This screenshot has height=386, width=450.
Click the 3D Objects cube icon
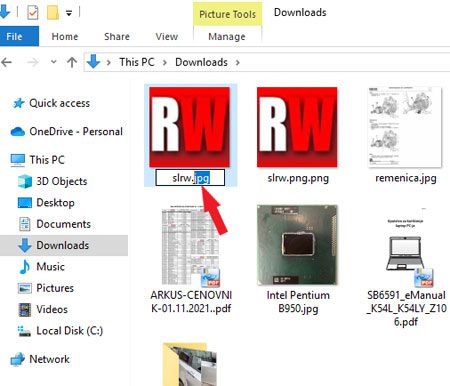(x=25, y=181)
